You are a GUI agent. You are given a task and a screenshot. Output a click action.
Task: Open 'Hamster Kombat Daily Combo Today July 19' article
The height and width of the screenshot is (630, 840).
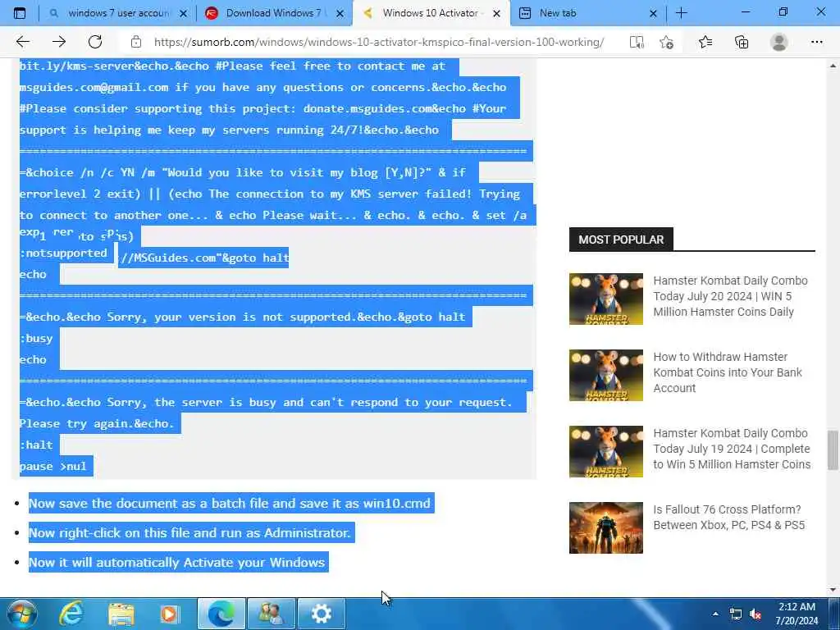pyautogui.click(x=732, y=449)
